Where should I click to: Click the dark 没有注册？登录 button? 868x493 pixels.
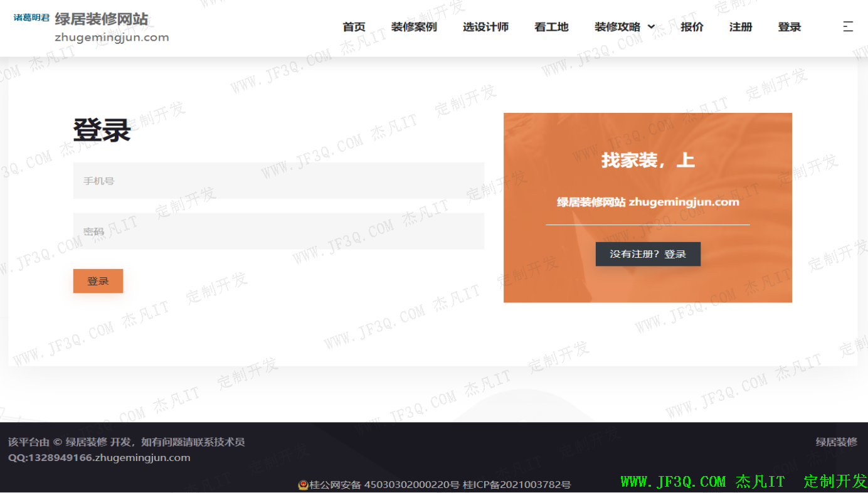click(648, 254)
